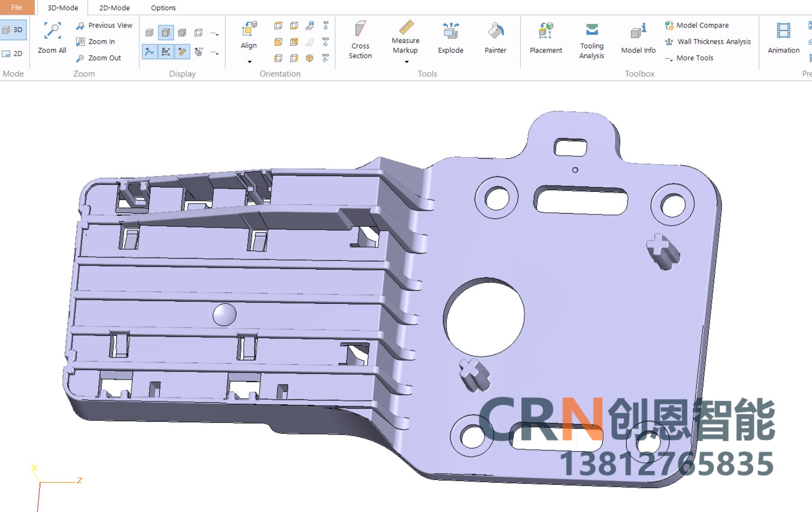Open More Tools dropdown
The width and height of the screenshot is (812, 512).
pos(689,58)
